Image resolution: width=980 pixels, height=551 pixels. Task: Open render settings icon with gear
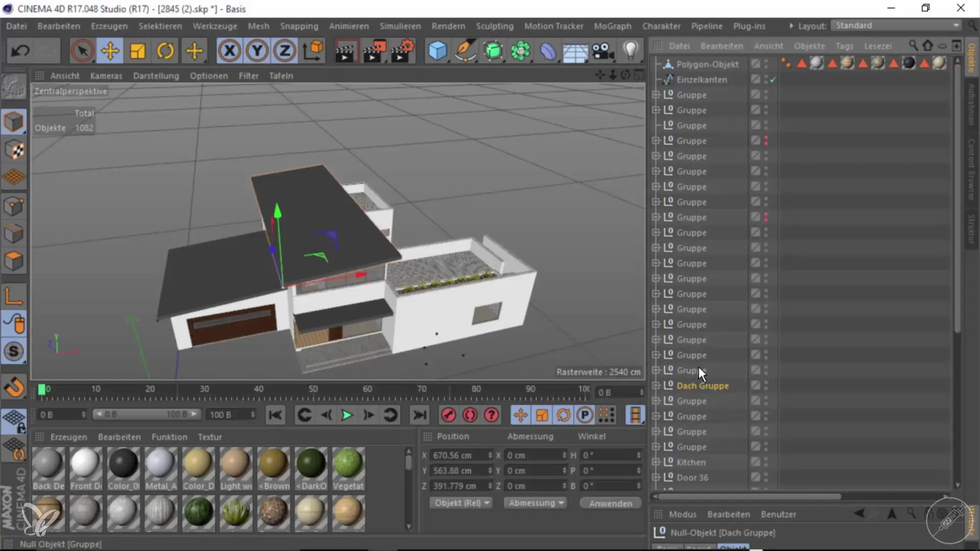click(403, 51)
